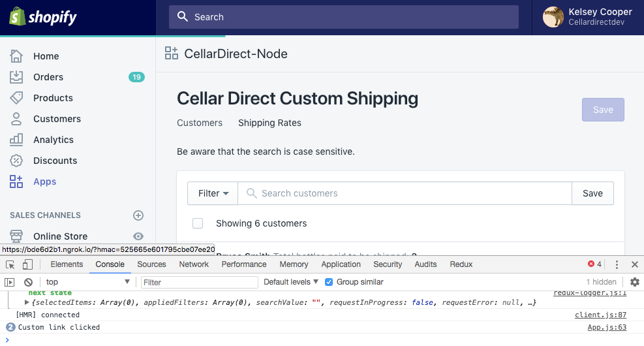The width and height of the screenshot is (644, 346).
Task: Click the search magnifier icon in top bar
Action: (x=182, y=16)
